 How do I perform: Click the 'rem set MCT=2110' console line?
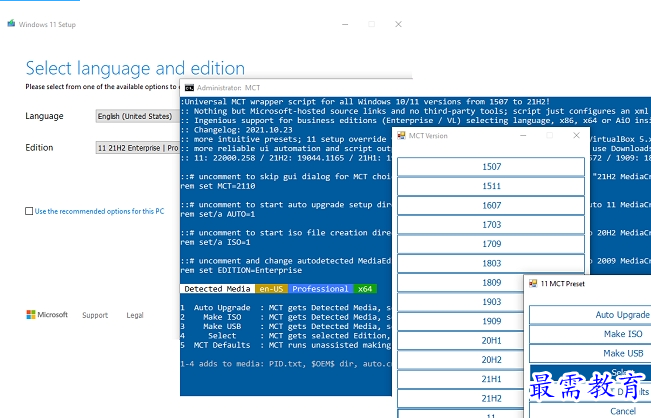(x=218, y=186)
